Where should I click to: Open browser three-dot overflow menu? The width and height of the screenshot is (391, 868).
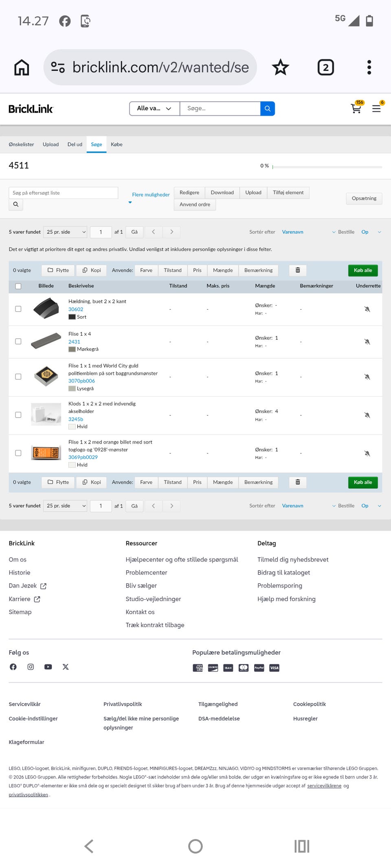click(x=369, y=67)
